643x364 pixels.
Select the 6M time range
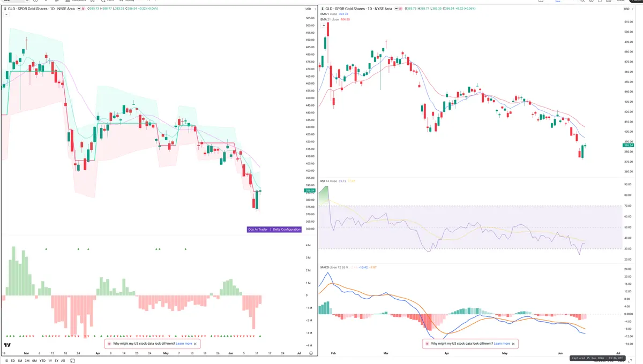click(x=34, y=361)
